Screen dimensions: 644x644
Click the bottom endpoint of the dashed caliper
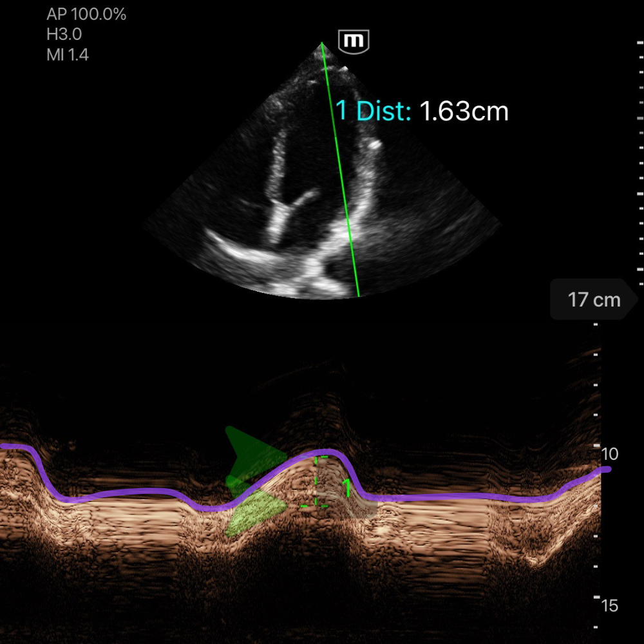pyautogui.click(x=316, y=506)
